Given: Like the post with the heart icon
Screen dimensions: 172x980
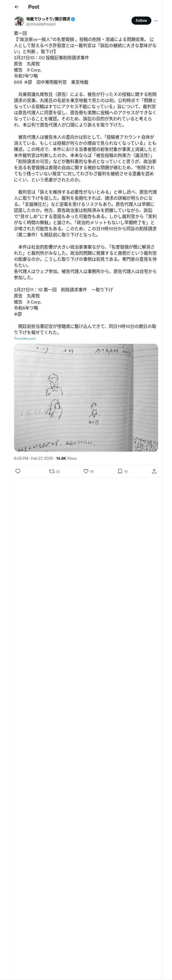Looking at the screenshot, I should [x=86, y=471].
